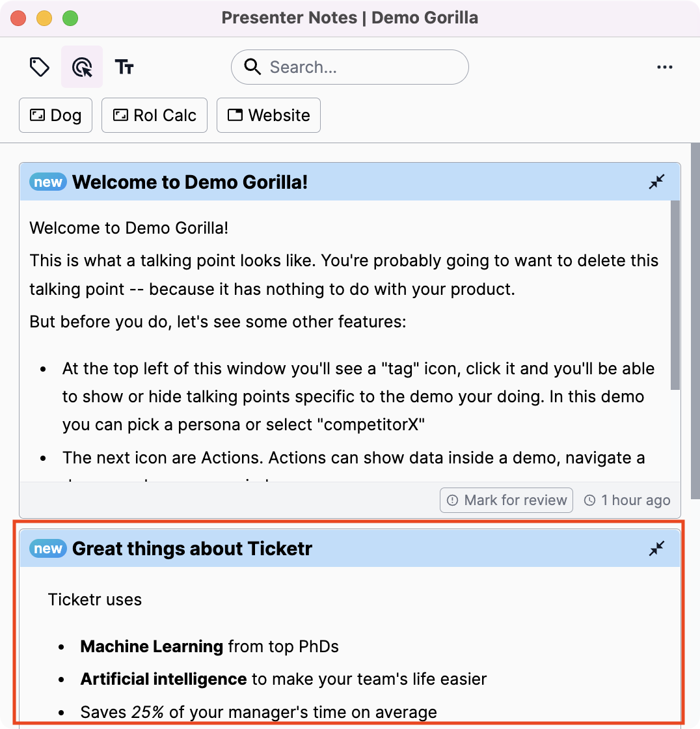Select the Great things about Ticketr title
The image size is (700, 729).
(x=192, y=549)
